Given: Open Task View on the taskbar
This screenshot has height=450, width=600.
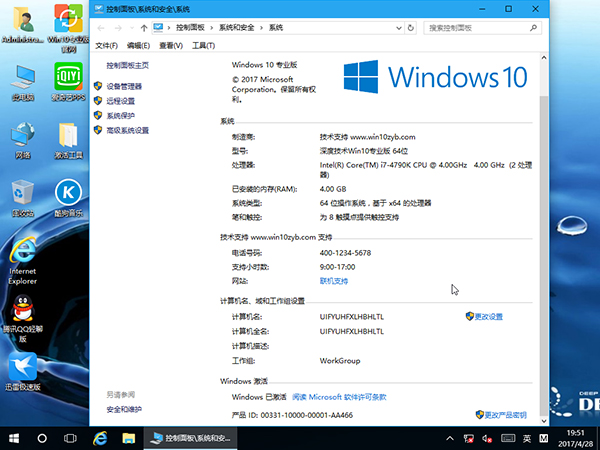Looking at the screenshot, I should [71, 438].
